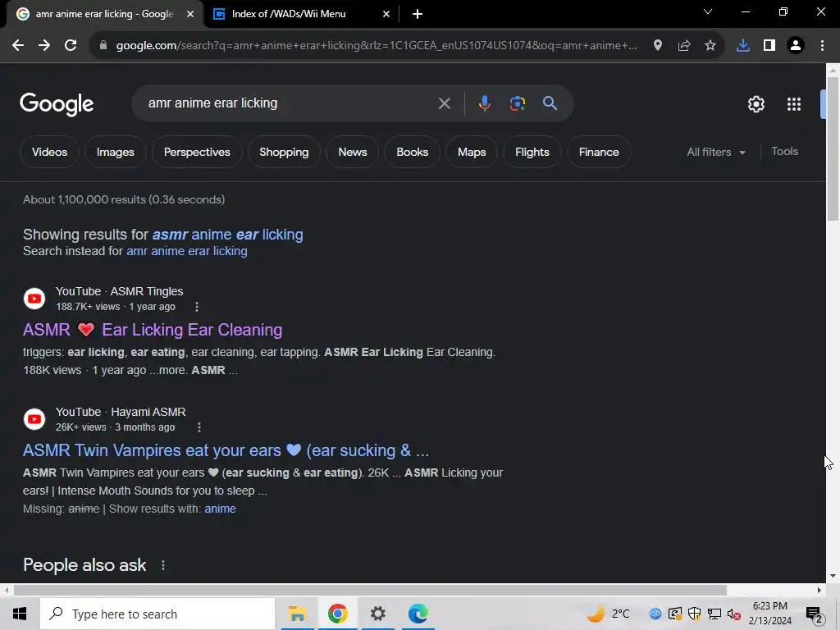Open the taskbar clock showing 6:23 PM
Viewport: 840px width, 630px height.
coord(769,614)
